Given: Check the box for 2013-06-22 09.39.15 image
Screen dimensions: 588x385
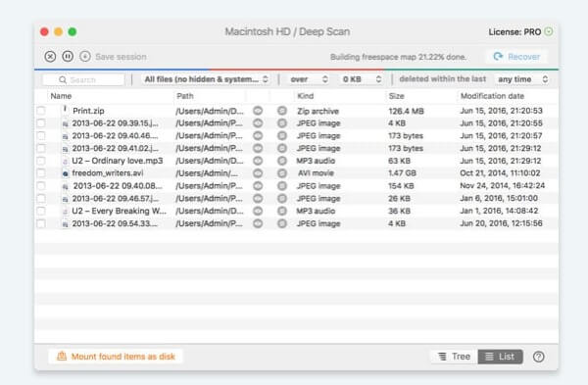Looking at the screenshot, I should 41,123.
